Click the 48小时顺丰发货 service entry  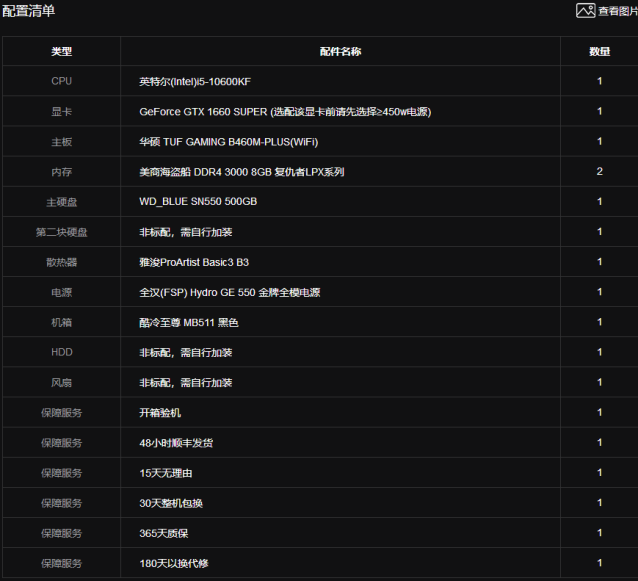point(176,443)
